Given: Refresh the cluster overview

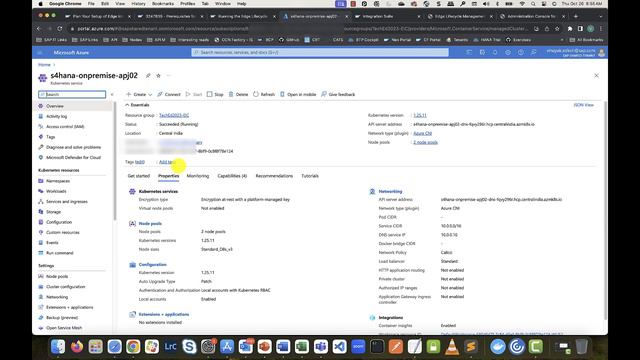Looking at the screenshot, I should (x=264, y=94).
